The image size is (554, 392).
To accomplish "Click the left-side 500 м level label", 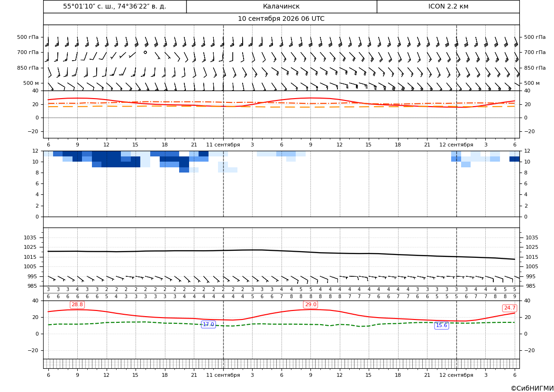I will (x=31, y=83).
